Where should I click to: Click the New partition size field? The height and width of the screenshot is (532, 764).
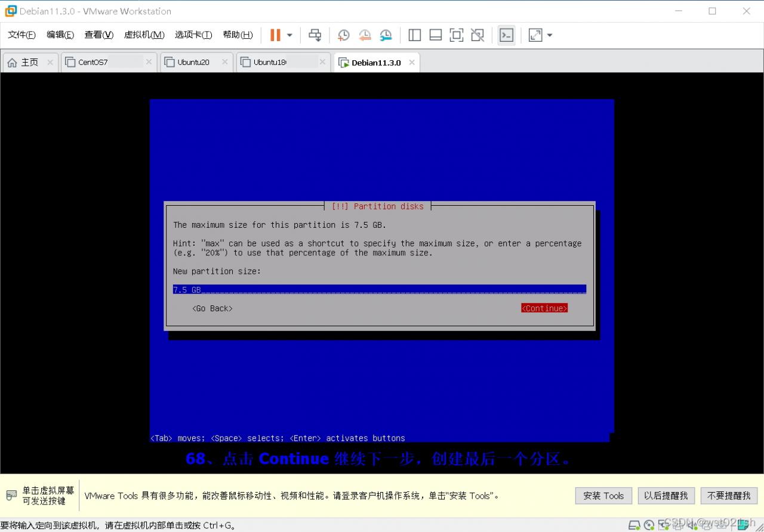point(380,289)
